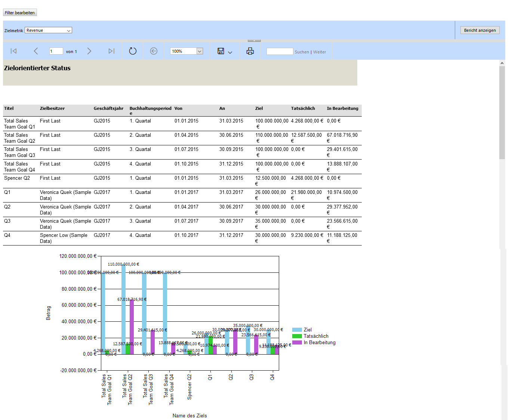
Task: Click the Filter bearbeiten button
Action: 20,13
